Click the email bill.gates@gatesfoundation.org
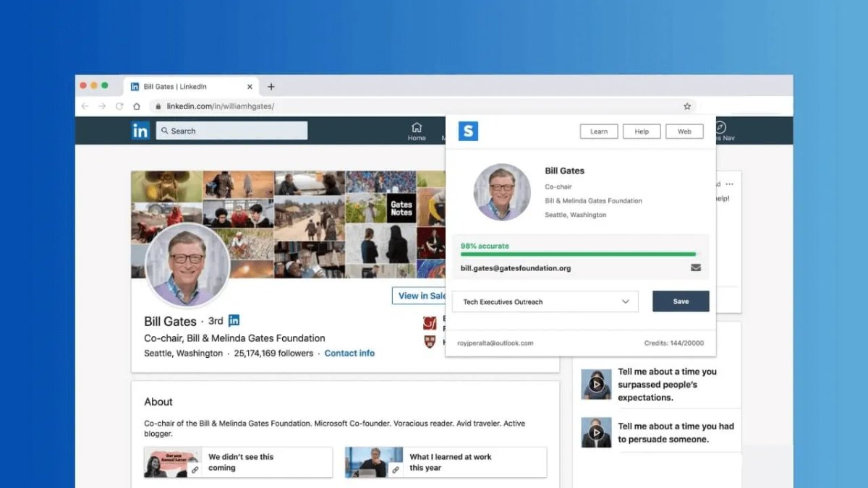The image size is (868, 488). pyautogui.click(x=516, y=268)
